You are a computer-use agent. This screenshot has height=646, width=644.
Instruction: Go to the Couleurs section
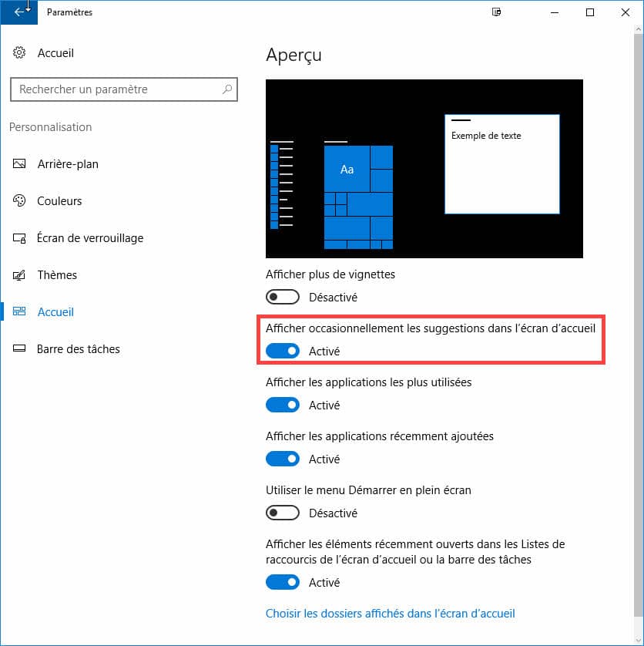point(60,201)
